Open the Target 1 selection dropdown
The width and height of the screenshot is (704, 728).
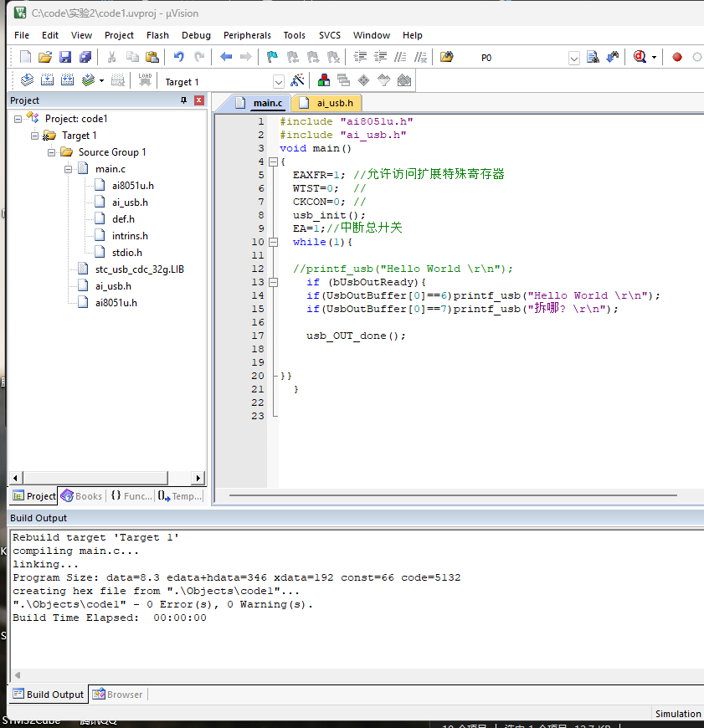coord(278,82)
